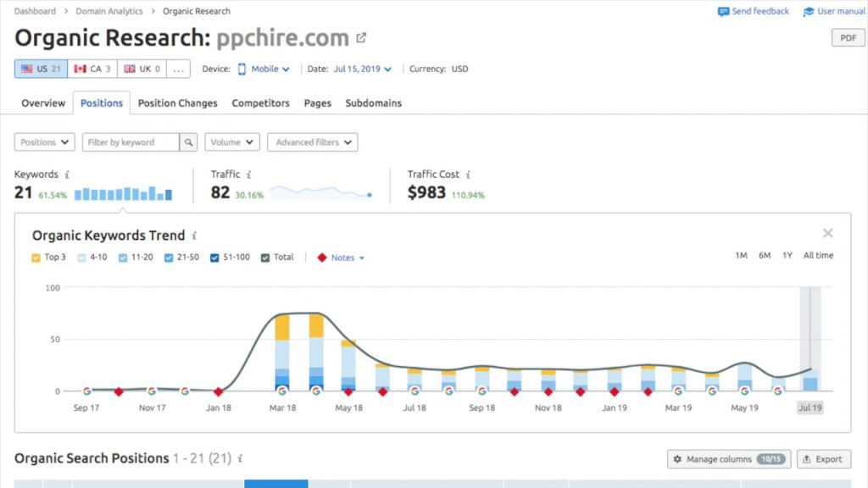Click the search magnifier button
Screen dimensions: 868x488
click(188, 142)
